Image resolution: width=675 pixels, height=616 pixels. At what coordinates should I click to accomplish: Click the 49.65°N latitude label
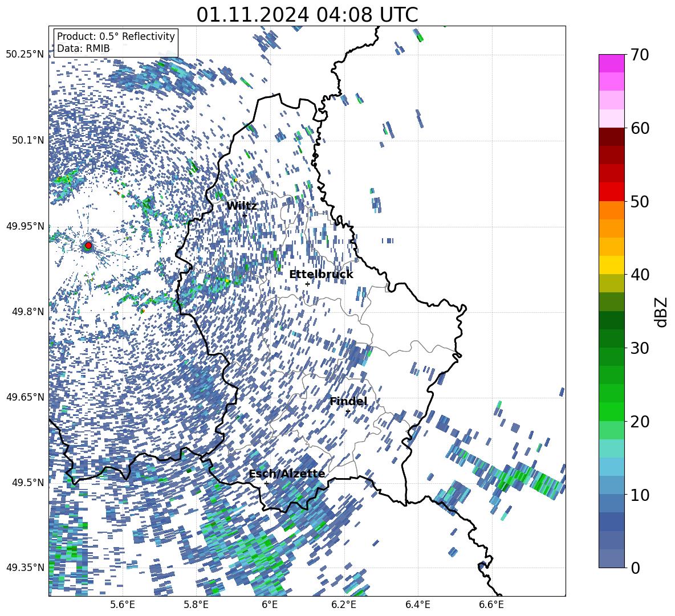(25, 397)
